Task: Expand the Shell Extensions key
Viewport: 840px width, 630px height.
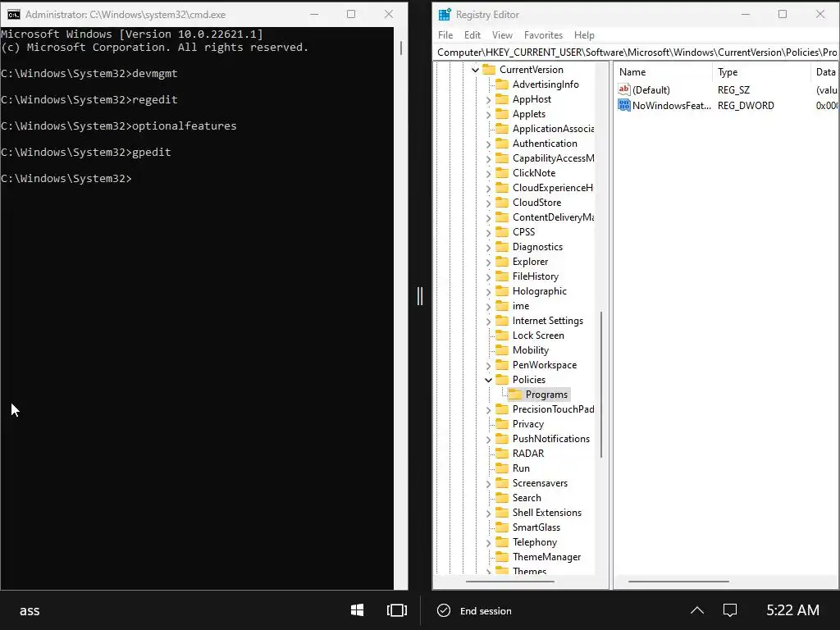Action: (488, 514)
